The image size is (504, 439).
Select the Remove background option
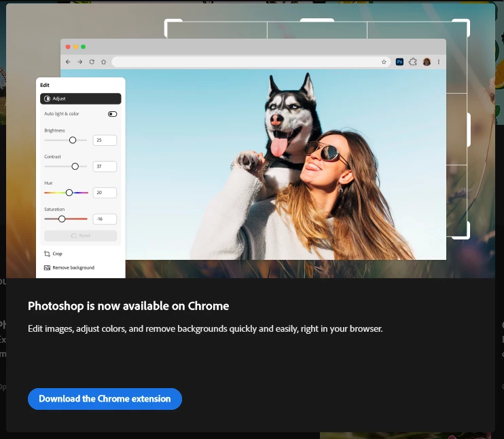click(x=69, y=267)
